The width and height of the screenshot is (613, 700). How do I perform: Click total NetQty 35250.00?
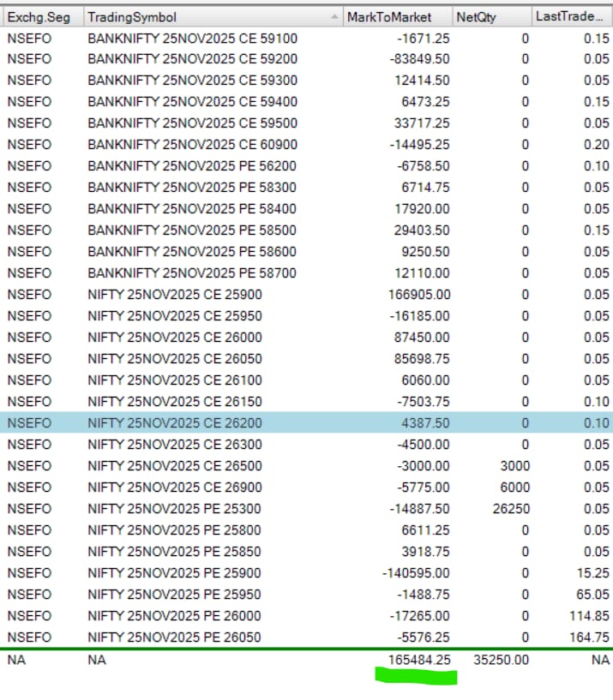pos(502,660)
